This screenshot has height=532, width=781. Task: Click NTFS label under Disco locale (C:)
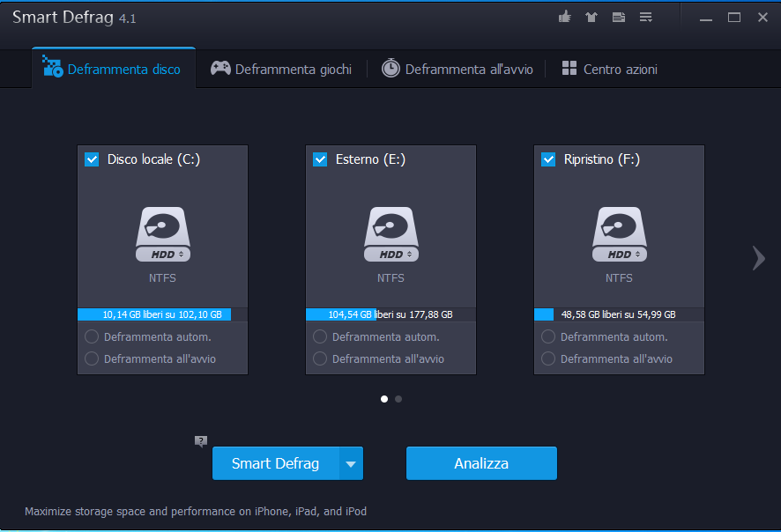(x=162, y=278)
